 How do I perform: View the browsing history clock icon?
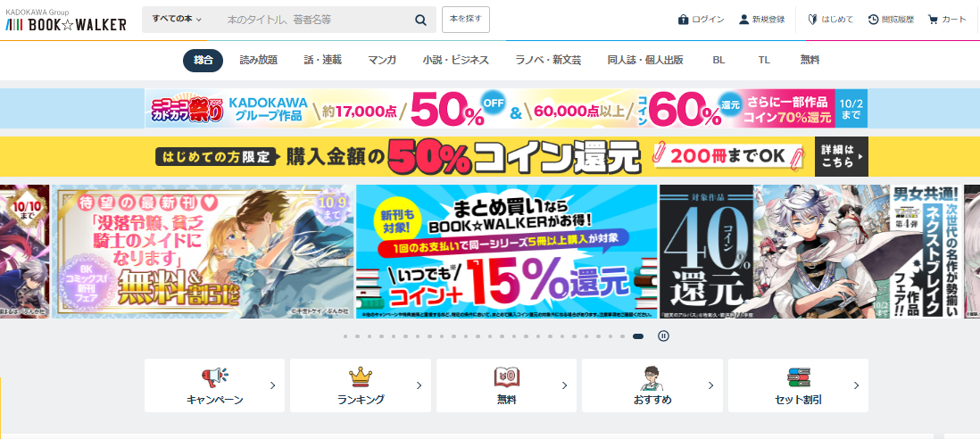click(873, 20)
